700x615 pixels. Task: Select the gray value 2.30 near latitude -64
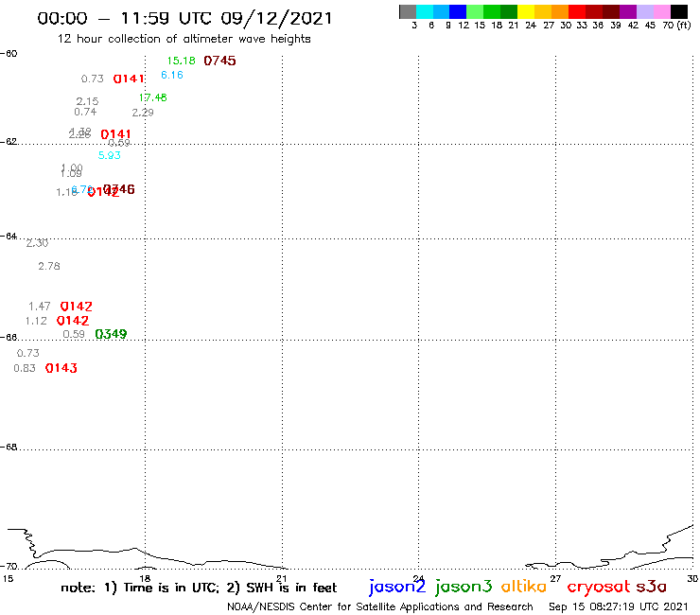[x=37, y=243]
